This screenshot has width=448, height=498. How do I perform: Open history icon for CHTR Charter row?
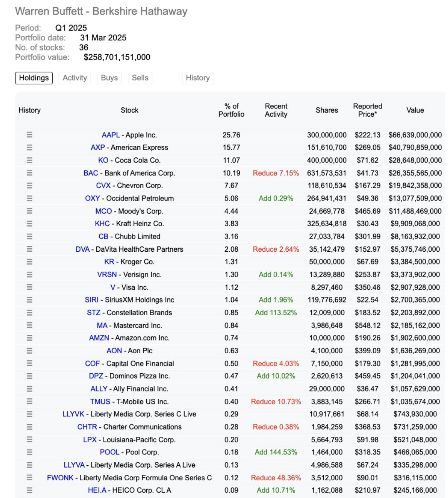coord(30,427)
